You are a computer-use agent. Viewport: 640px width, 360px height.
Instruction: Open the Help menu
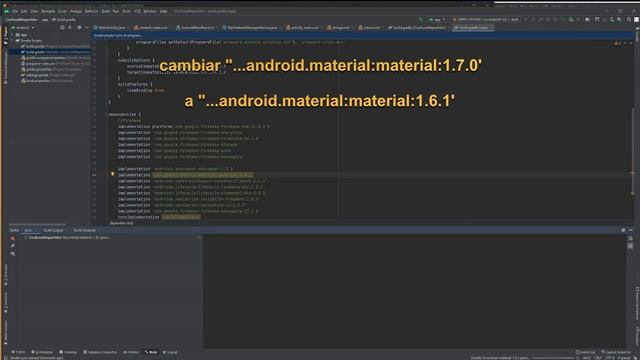[x=164, y=11]
